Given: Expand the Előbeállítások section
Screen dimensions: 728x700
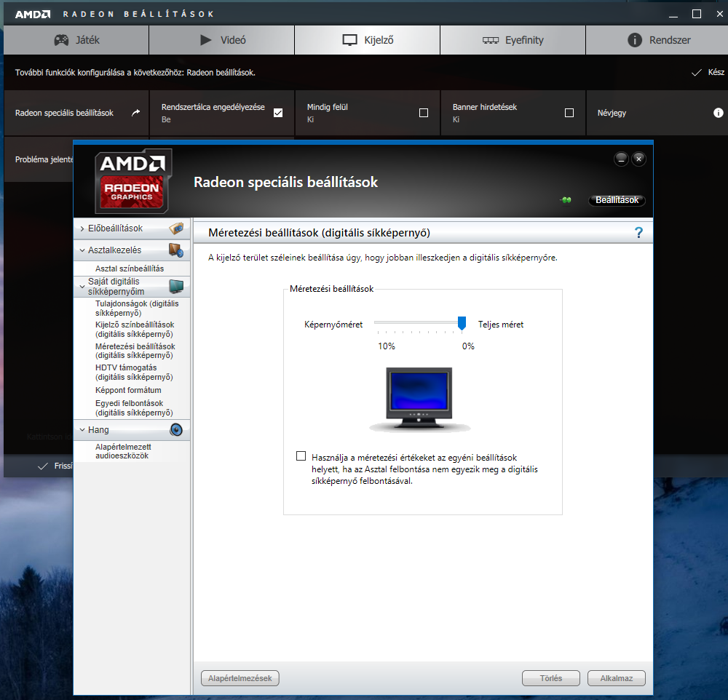Looking at the screenshot, I should click(x=82, y=228).
